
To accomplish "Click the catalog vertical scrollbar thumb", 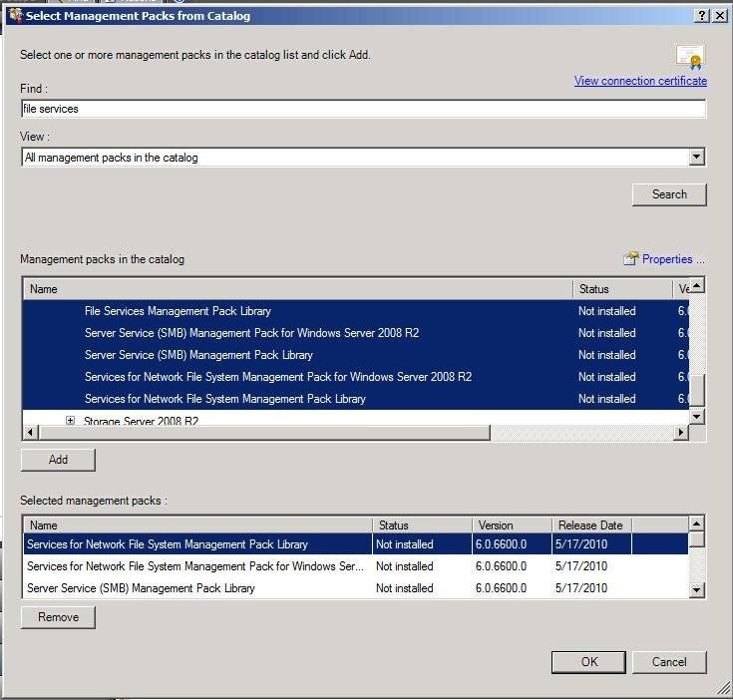I will pyautogui.click(x=696, y=390).
